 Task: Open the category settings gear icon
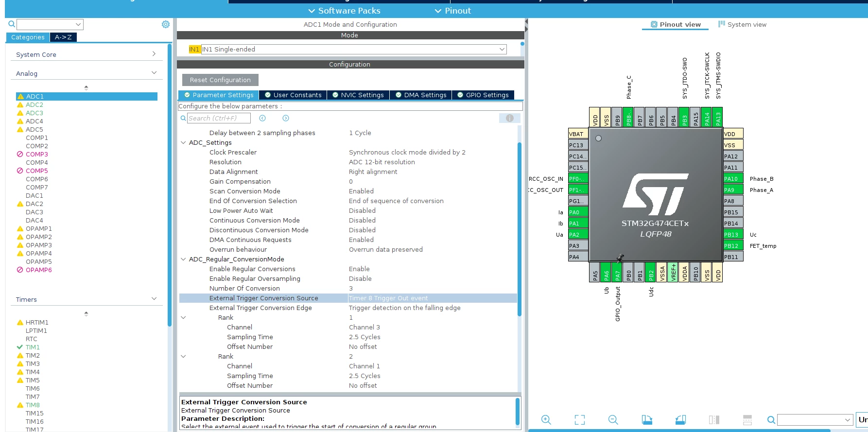click(166, 24)
